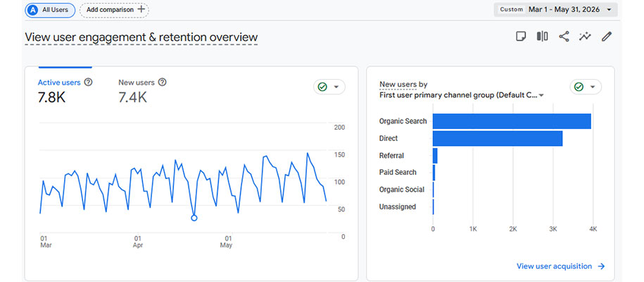Screen dimensions: 644x282
Task: Click the Referral channel label
Action: pyautogui.click(x=391, y=156)
